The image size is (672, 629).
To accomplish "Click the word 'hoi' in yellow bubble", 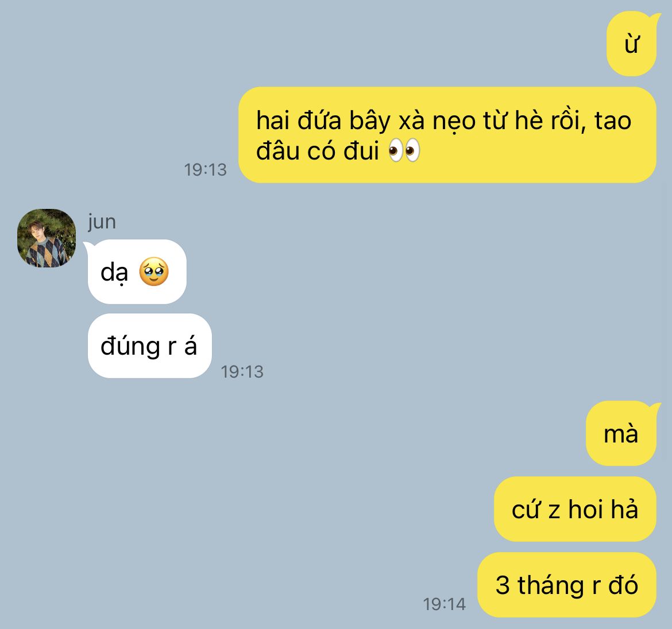I will point(585,509).
